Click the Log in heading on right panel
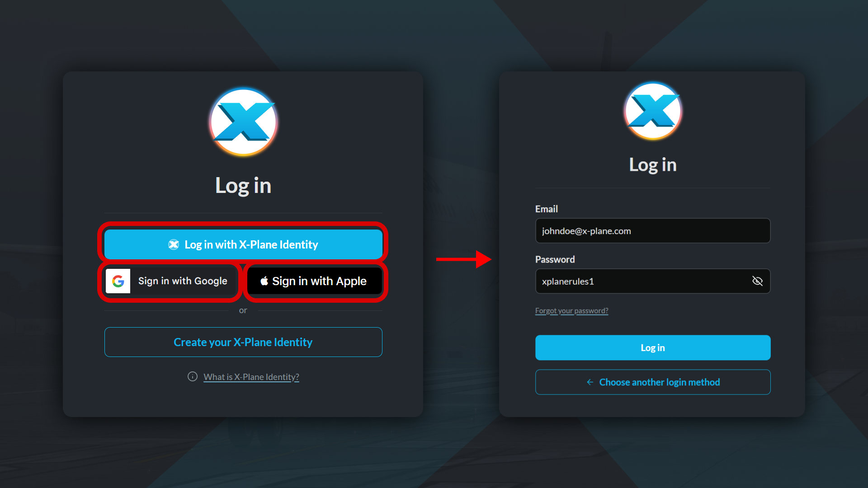Image resolution: width=868 pixels, height=488 pixels. click(x=653, y=165)
